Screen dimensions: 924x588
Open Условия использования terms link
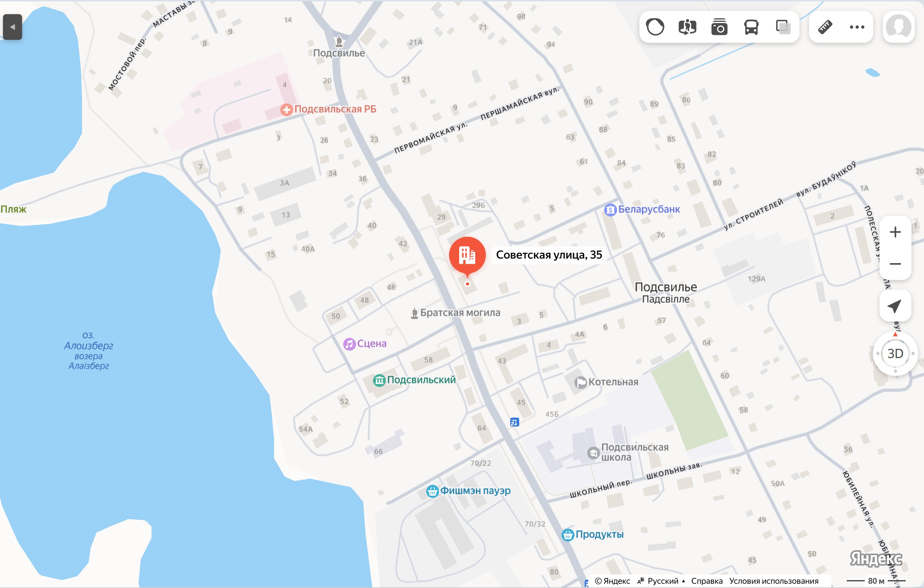pyautogui.click(x=773, y=581)
